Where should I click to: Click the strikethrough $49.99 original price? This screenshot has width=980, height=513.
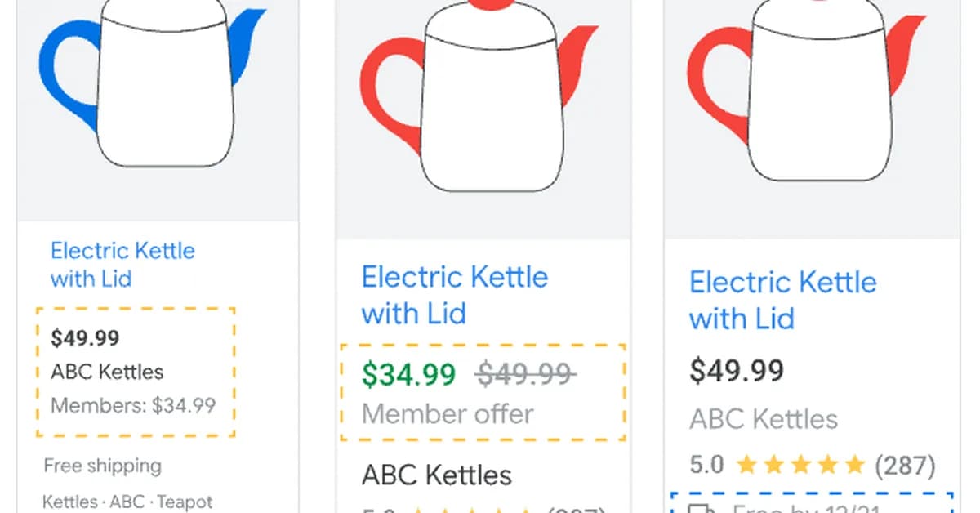pos(525,373)
